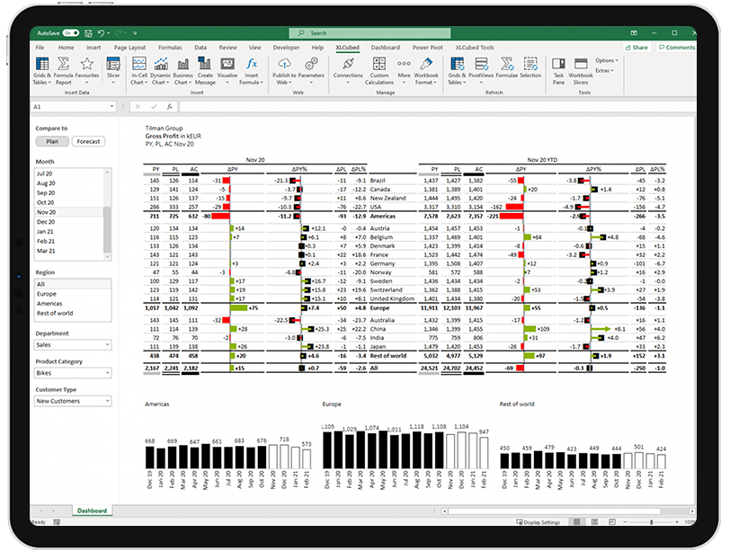Select Forecast under Compare to
The height and width of the screenshot is (560, 730).
pos(88,141)
